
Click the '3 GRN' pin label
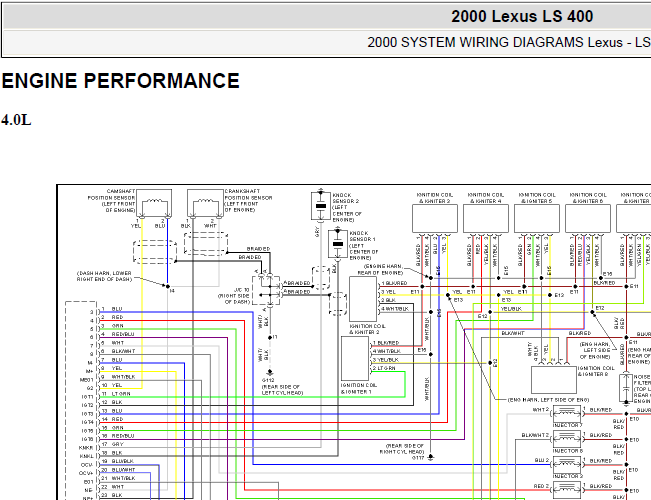point(113,326)
